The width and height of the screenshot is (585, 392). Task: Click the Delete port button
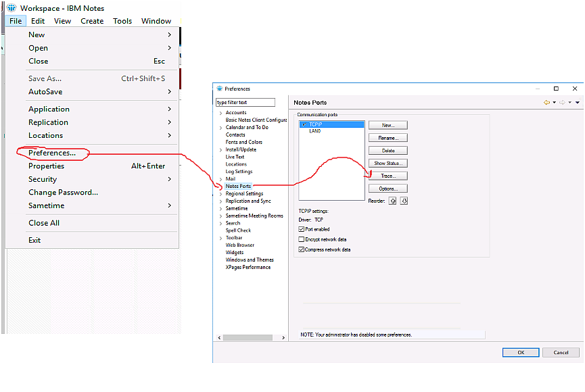coord(388,151)
